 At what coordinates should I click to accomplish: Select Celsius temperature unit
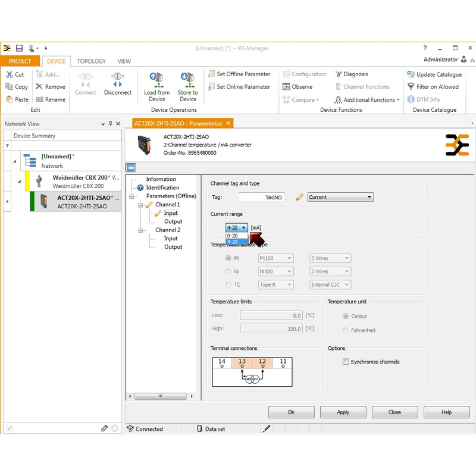[346, 317]
